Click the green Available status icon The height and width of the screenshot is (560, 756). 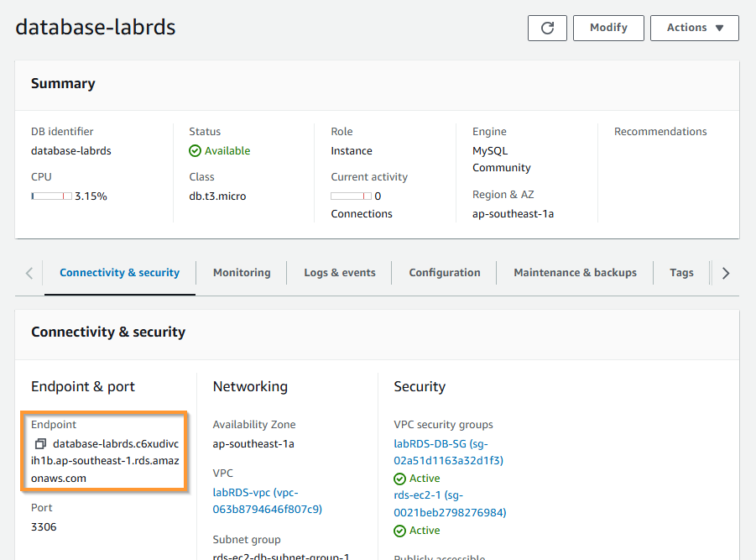pyautogui.click(x=196, y=151)
